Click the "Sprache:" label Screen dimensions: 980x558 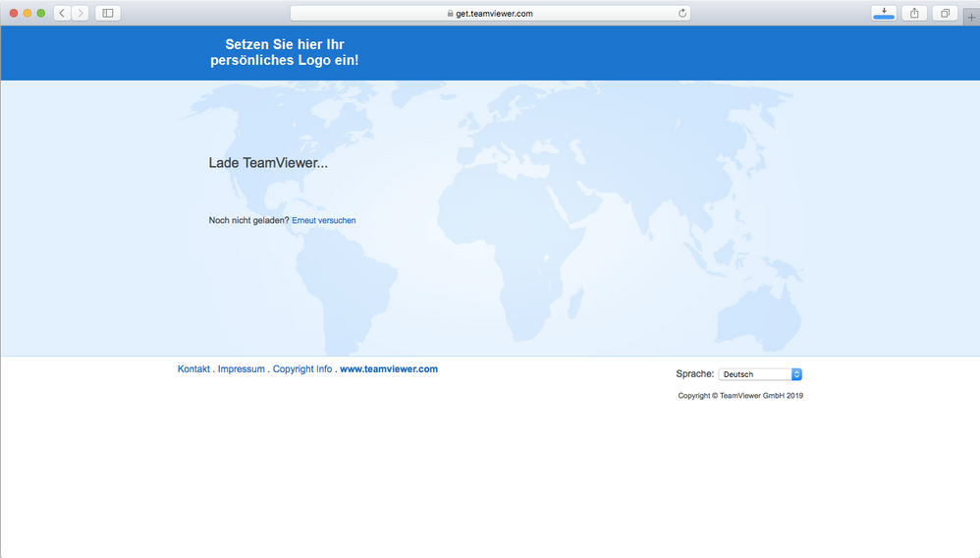pos(695,373)
